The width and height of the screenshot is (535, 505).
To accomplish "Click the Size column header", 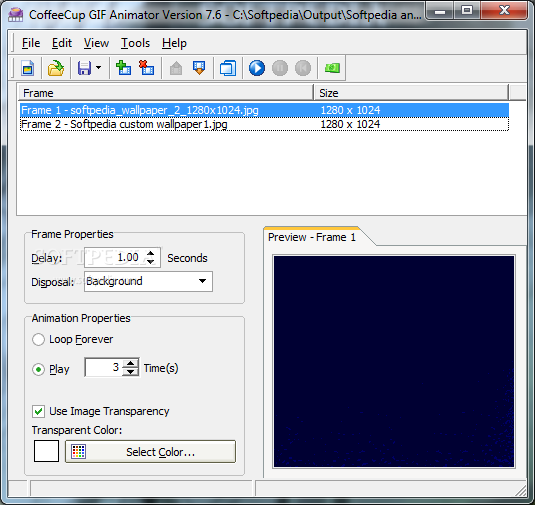I will pyautogui.click(x=411, y=93).
